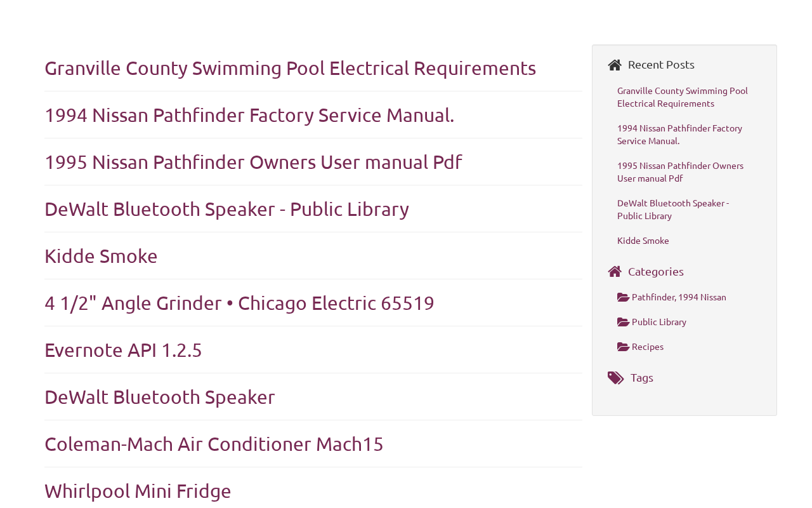Open the DeWalt Bluetooth Speaker post without Public Library
This screenshot has width=812, height=508.
click(159, 397)
